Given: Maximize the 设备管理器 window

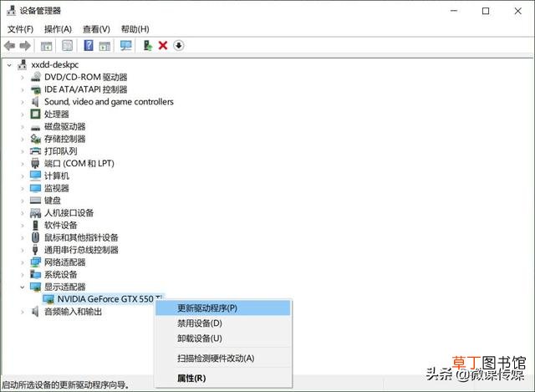Looking at the screenshot, I should tap(486, 11).
